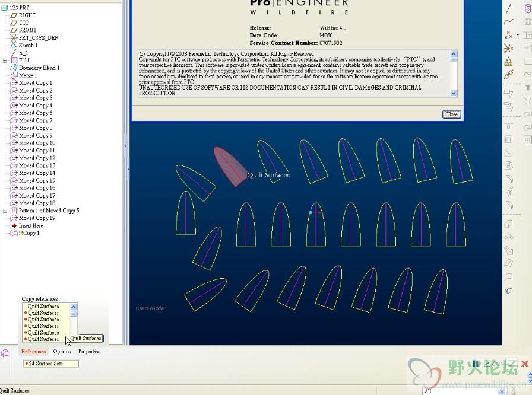Select the Extrude tool icon
The image size is (532, 395).
tap(508, 224)
